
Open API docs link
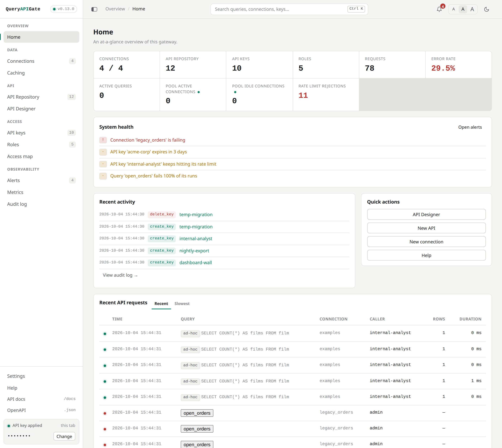click(41, 399)
